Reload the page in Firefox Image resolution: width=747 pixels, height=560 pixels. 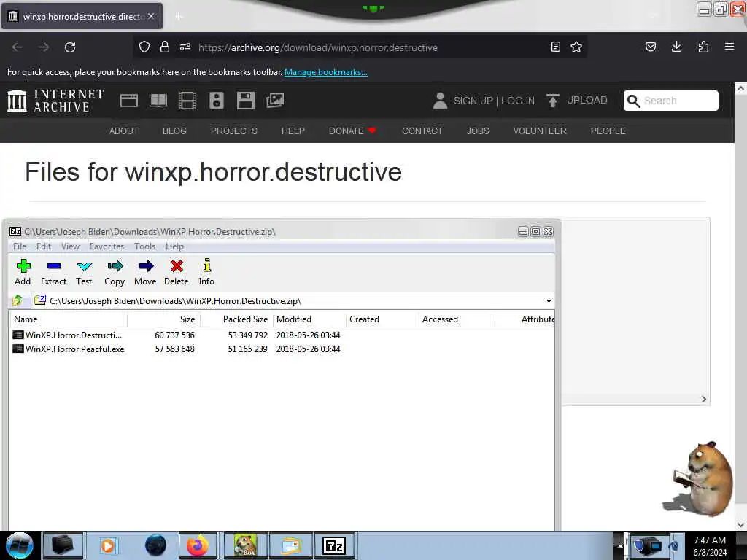click(70, 47)
